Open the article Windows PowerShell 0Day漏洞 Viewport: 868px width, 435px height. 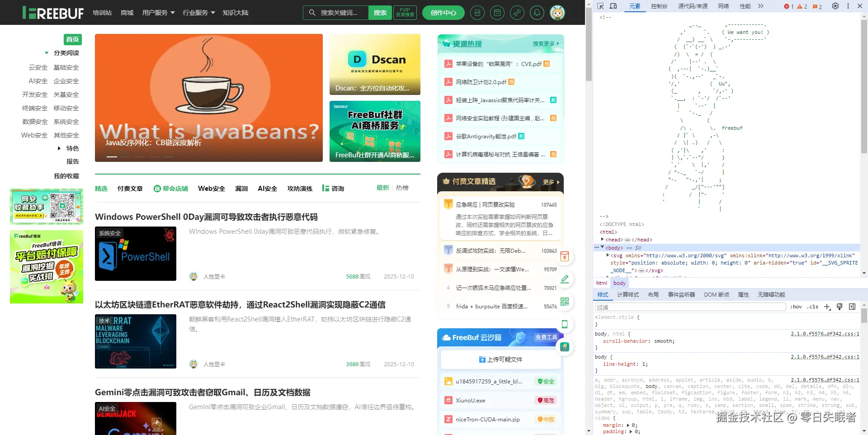tap(206, 217)
